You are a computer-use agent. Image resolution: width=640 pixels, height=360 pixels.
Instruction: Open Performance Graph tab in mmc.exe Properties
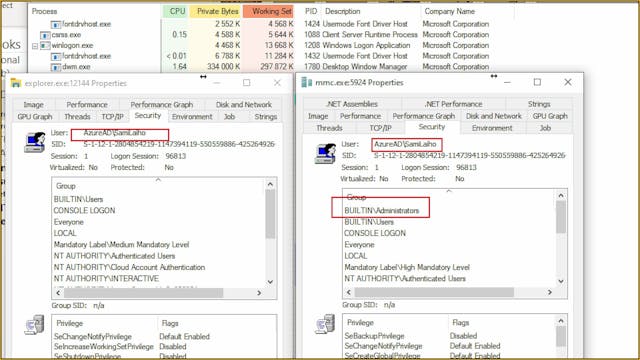point(424,116)
